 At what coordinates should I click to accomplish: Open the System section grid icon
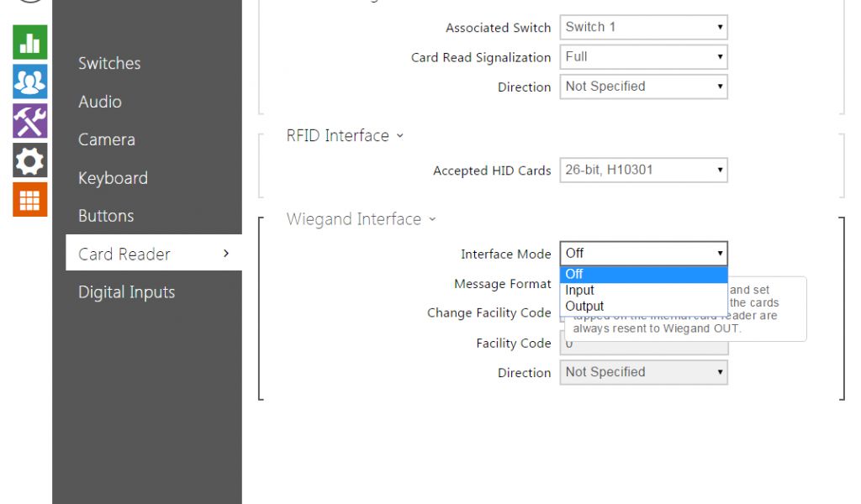pyautogui.click(x=29, y=200)
